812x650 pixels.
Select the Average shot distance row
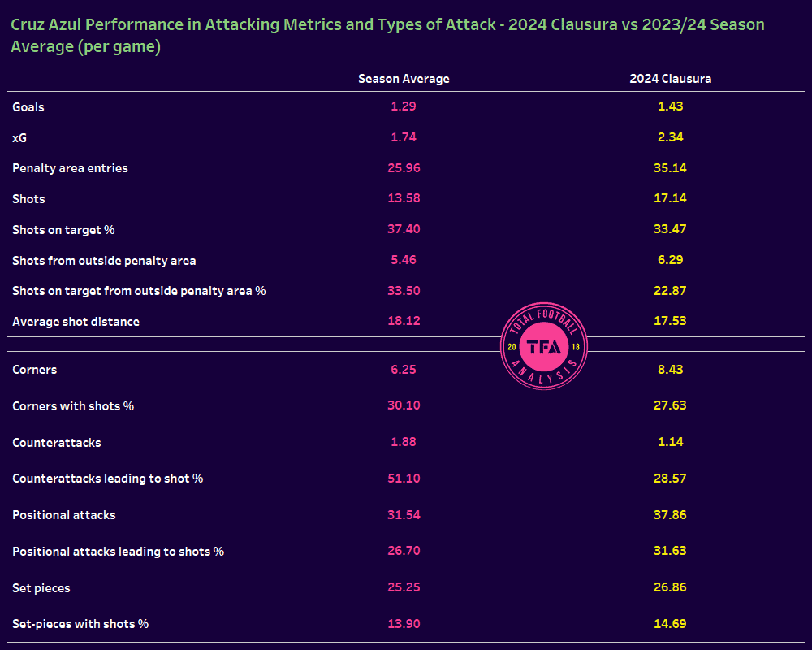[x=76, y=321]
